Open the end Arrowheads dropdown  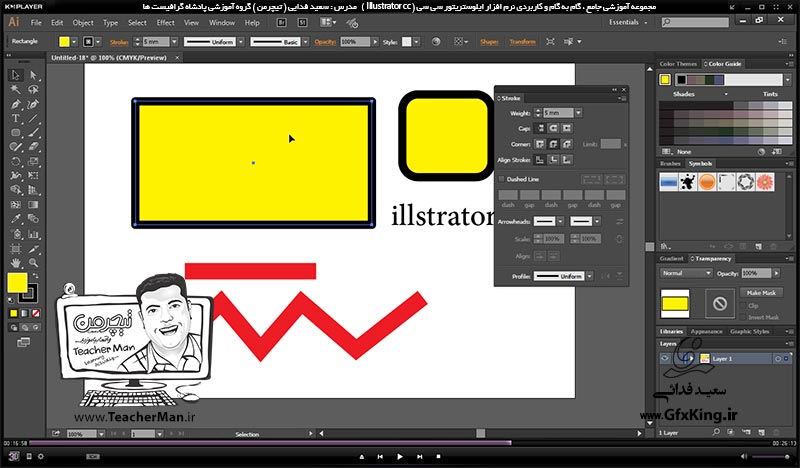[x=597, y=221]
